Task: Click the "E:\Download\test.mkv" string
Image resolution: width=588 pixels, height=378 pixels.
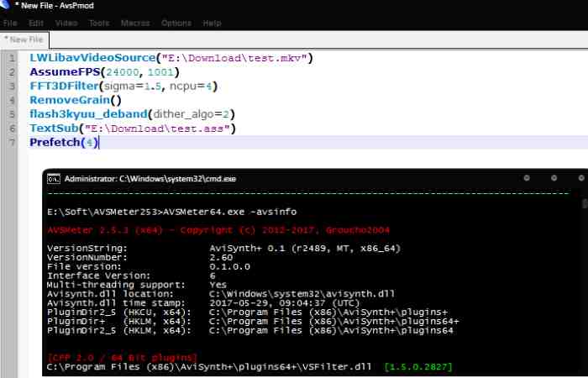Action: (x=234, y=58)
